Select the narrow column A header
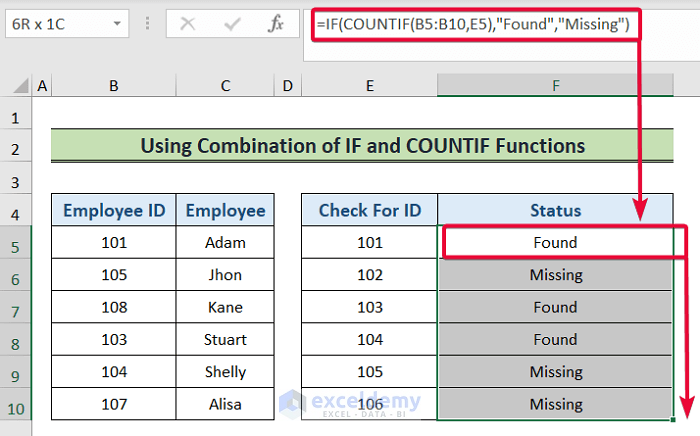 [42, 87]
